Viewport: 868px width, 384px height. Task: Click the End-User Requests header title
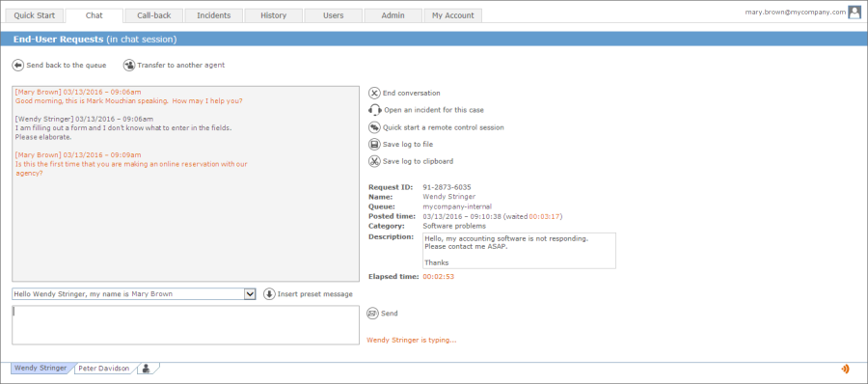pyautogui.click(x=58, y=40)
